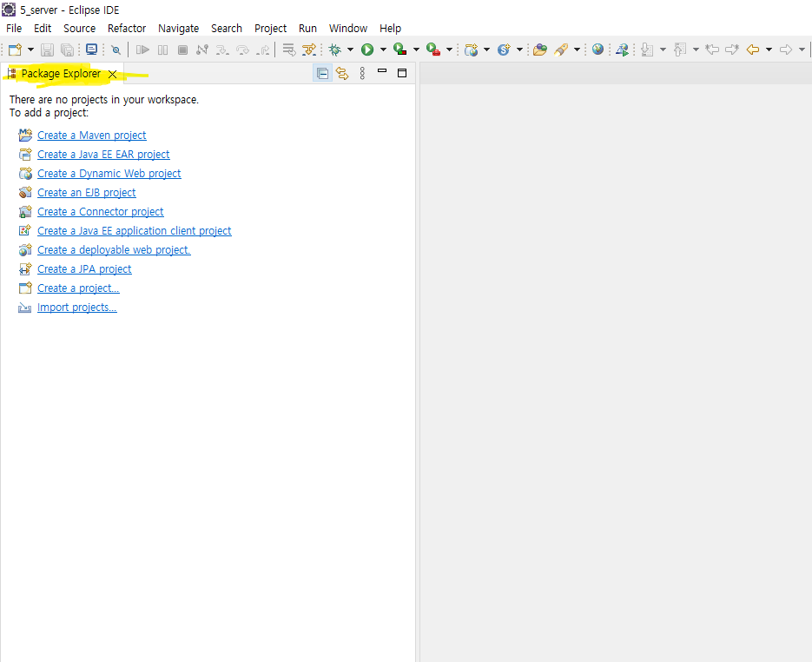Click the Disconnect debug icon

(202, 50)
